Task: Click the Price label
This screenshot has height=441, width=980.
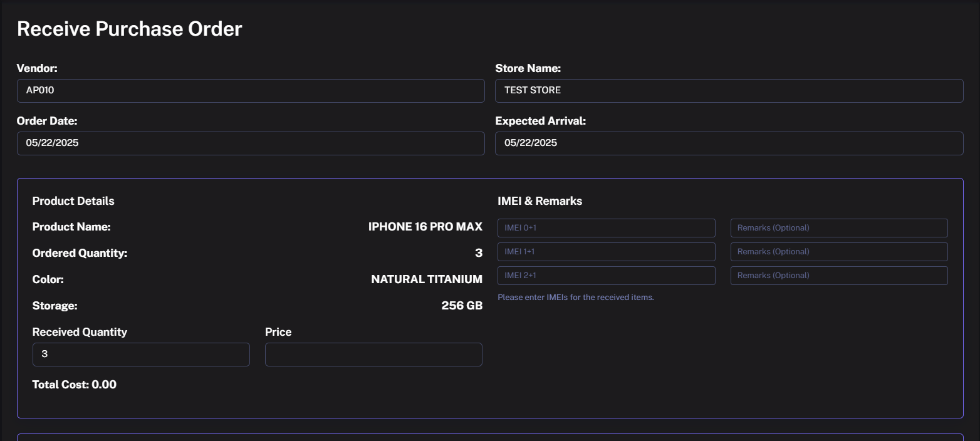Action: 278,332
